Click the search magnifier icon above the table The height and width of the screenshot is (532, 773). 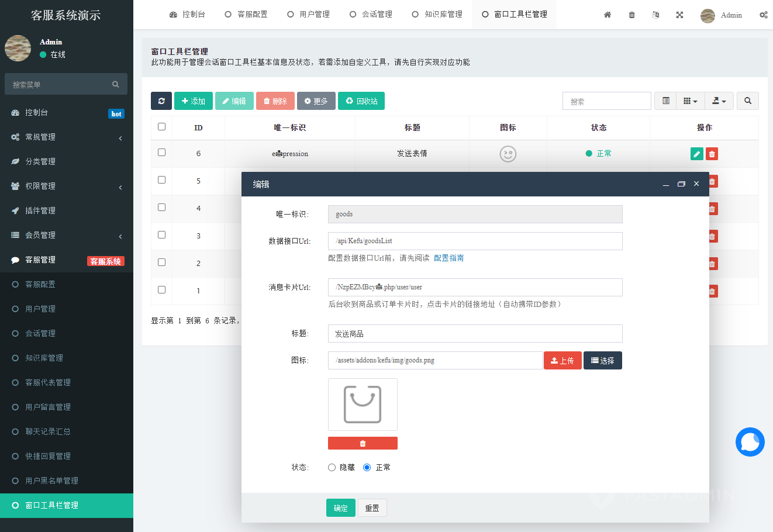pos(747,101)
